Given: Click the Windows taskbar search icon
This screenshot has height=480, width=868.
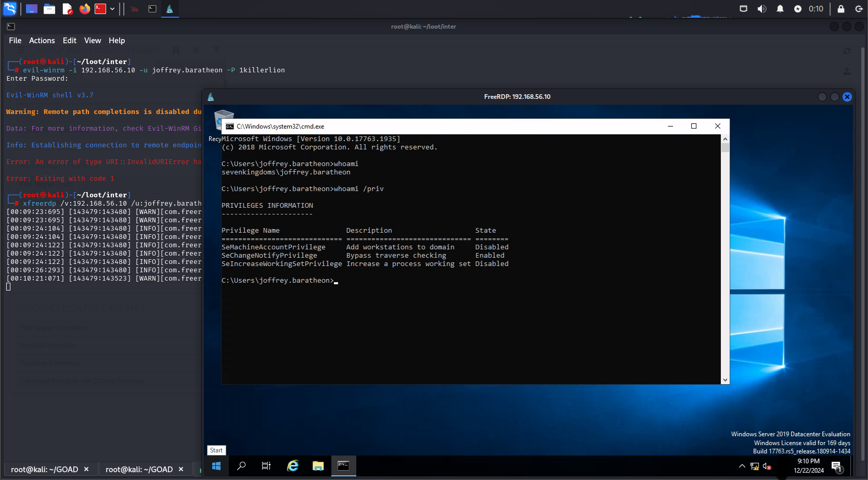Looking at the screenshot, I should tap(241, 466).
